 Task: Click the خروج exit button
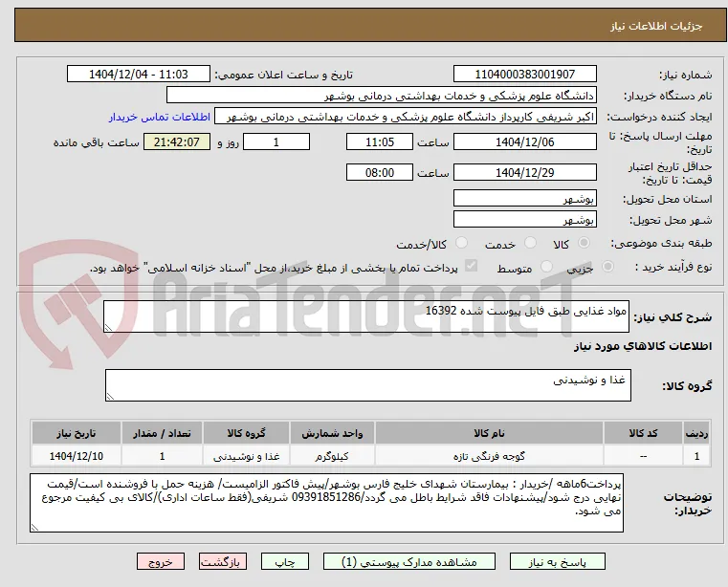click(161, 561)
